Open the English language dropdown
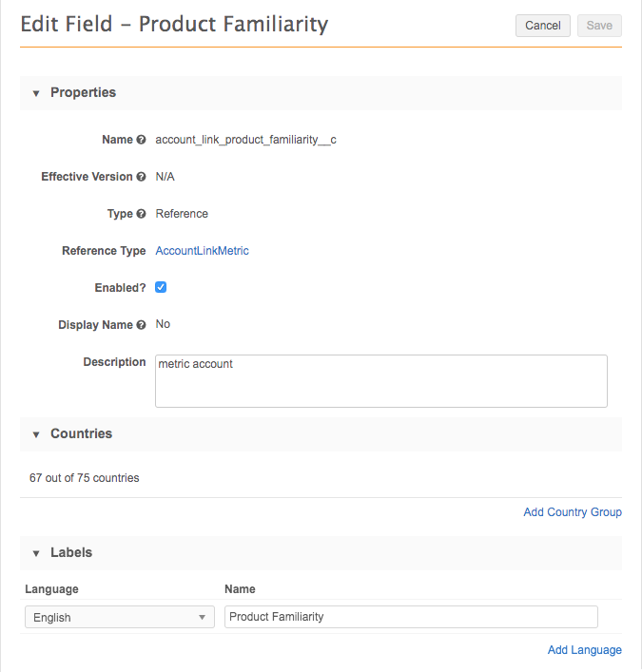The width and height of the screenshot is (642, 672). [x=120, y=618]
